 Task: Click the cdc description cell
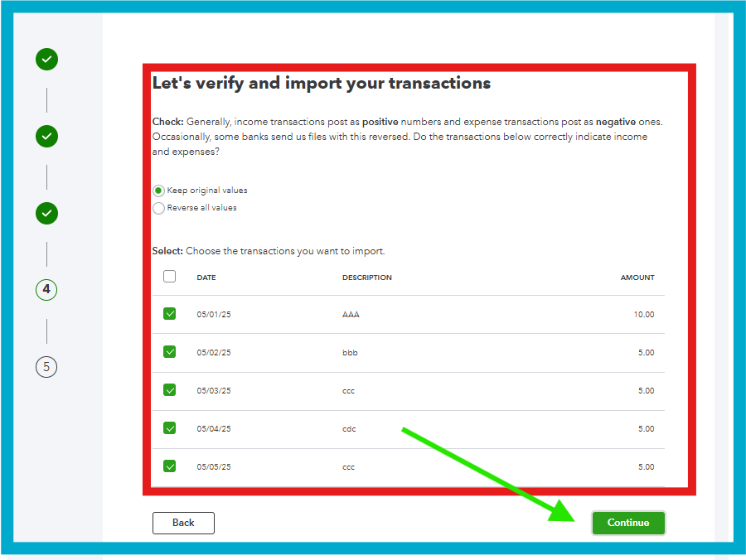point(349,429)
